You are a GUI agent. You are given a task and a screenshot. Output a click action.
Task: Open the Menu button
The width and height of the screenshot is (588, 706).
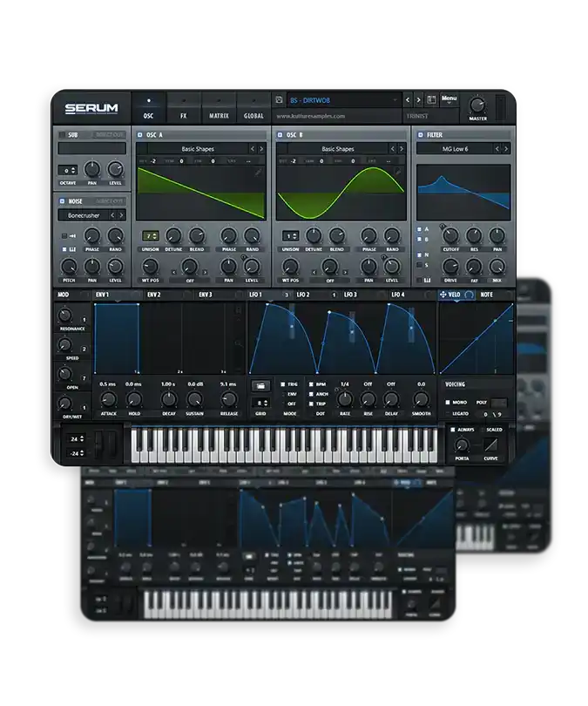[x=449, y=99]
